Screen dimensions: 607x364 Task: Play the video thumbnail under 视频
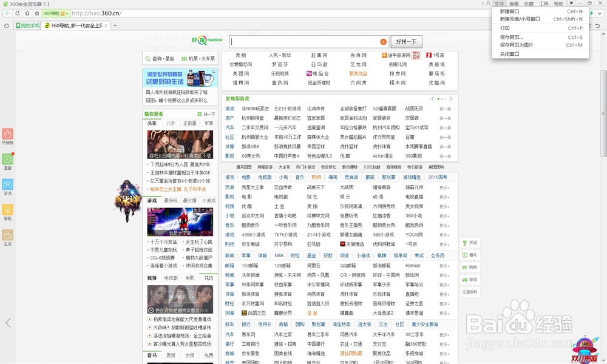(180, 300)
